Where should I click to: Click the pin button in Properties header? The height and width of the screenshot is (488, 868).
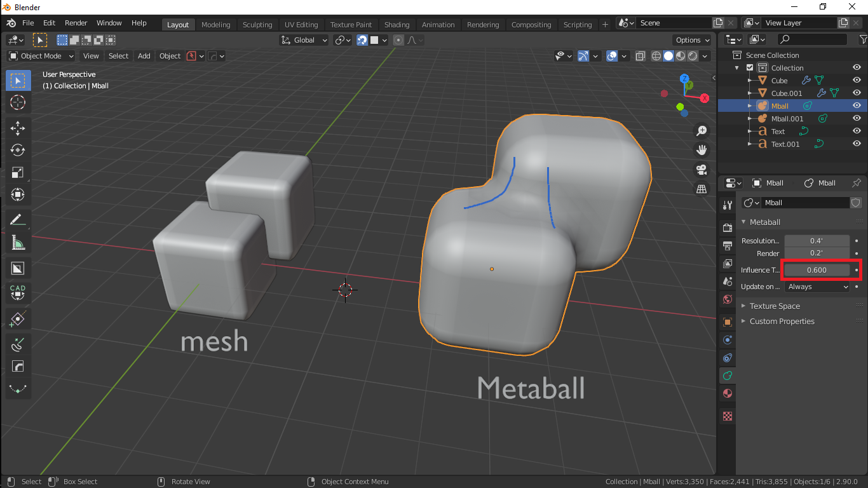tap(857, 183)
